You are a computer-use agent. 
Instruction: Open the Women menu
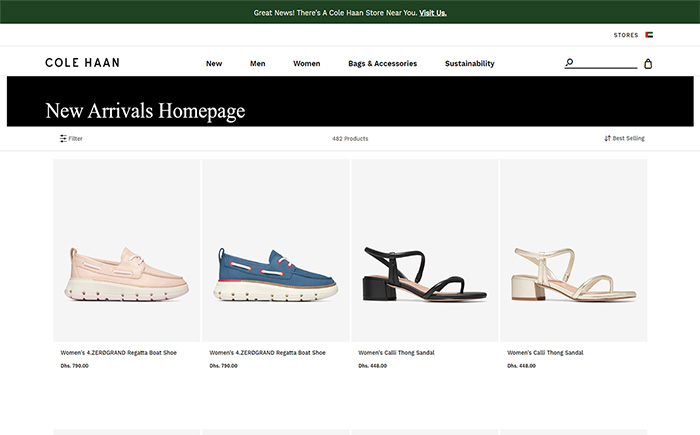307,63
